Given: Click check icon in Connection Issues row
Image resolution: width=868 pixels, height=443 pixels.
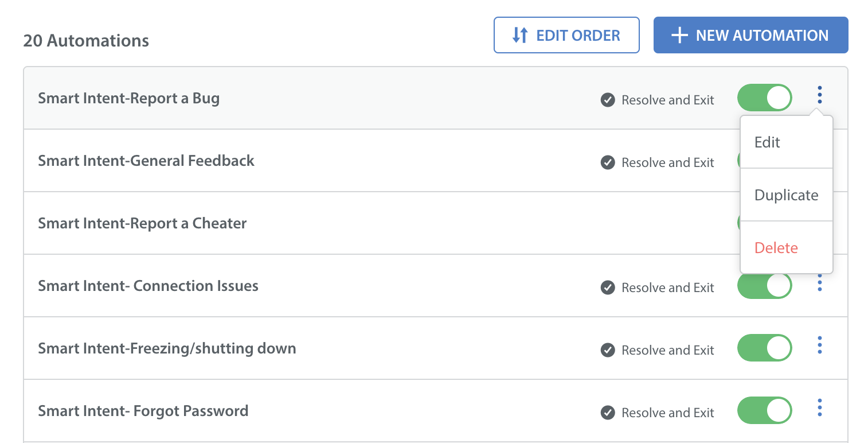Looking at the screenshot, I should pos(608,287).
